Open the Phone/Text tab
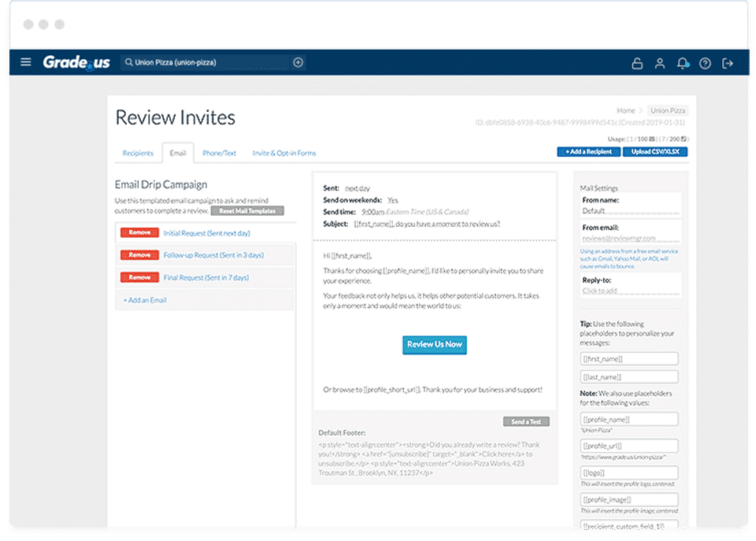 pos(219,153)
